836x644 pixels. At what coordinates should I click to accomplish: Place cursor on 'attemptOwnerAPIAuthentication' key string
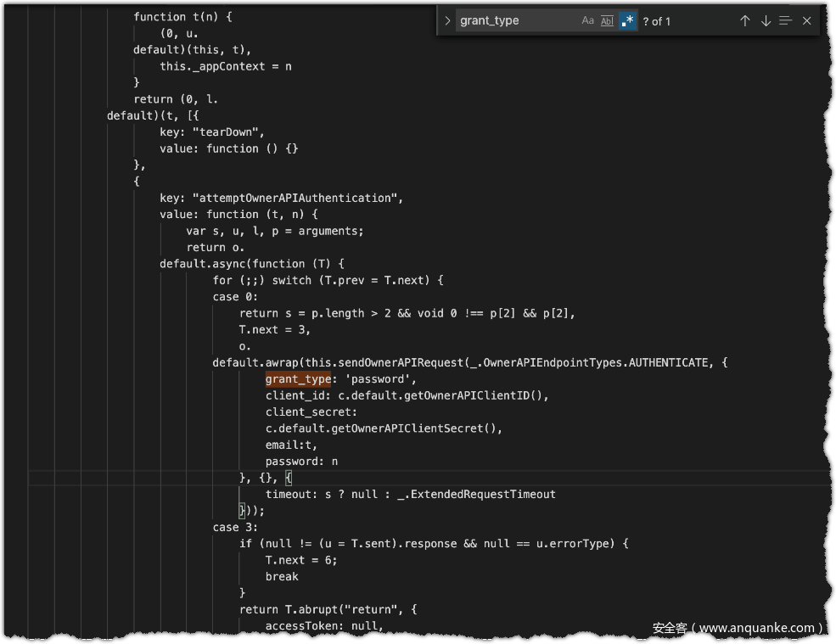[297, 198]
